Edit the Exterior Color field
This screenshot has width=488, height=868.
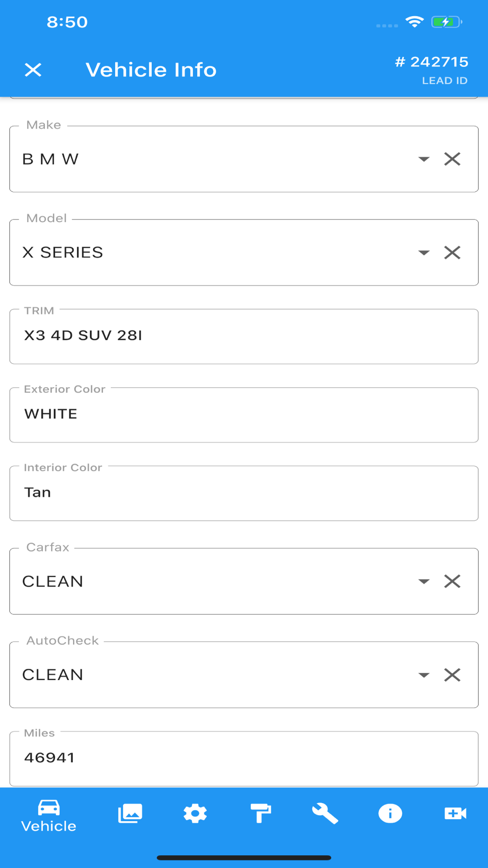(244, 415)
